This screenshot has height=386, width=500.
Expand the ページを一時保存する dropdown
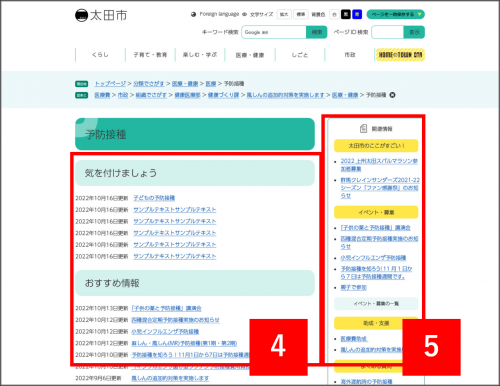pos(395,14)
